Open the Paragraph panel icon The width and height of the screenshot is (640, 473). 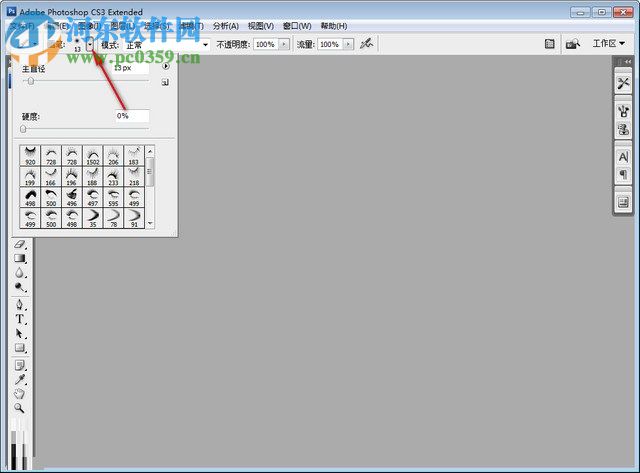623,175
